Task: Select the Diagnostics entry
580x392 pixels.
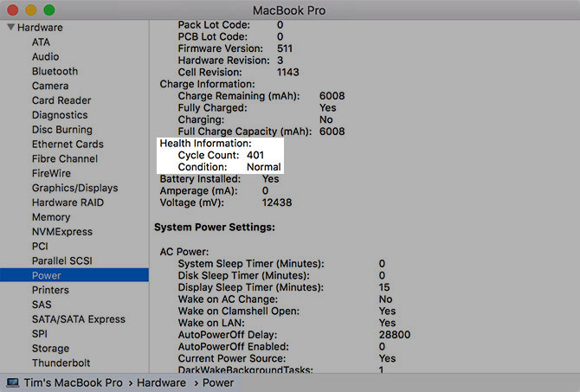Action: point(60,115)
